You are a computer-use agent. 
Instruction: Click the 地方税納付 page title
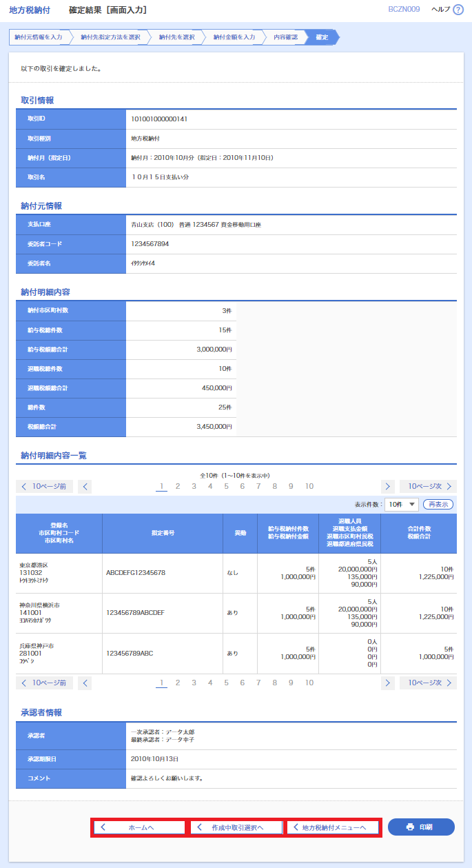point(30,10)
